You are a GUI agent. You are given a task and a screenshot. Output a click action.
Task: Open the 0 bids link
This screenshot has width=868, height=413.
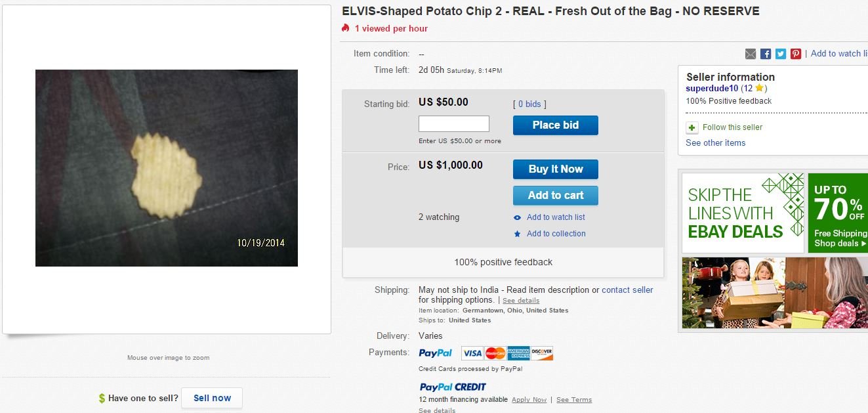[529, 104]
